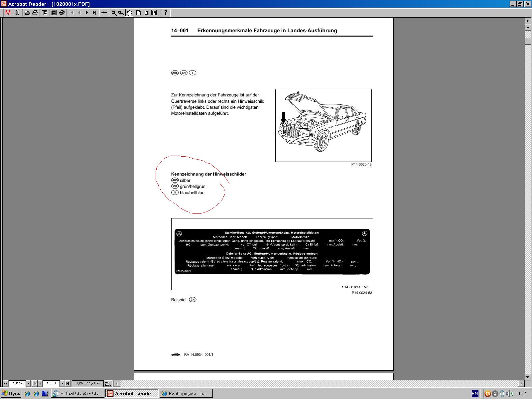
Task: Click the 131% zoom level field
Action: (x=17, y=383)
